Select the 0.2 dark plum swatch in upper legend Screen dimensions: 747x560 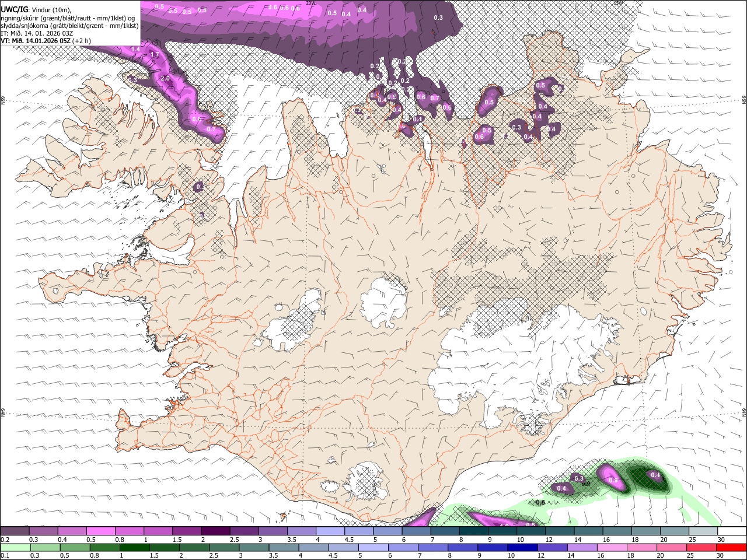15,531
